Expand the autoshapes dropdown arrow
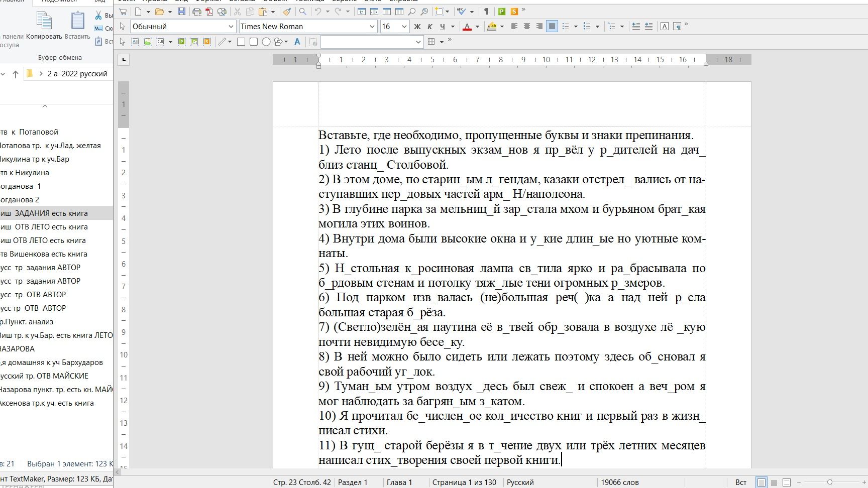 tap(286, 42)
